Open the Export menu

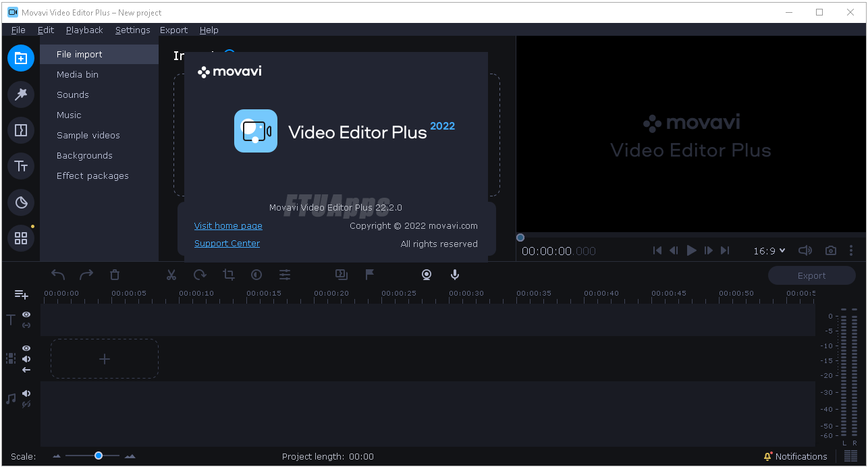tap(173, 30)
